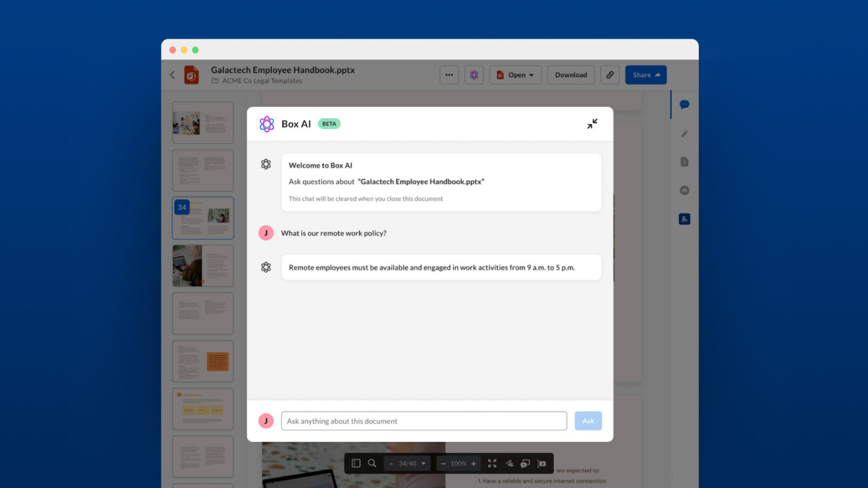Click the question 'What is our remote work policy?'
The width and height of the screenshot is (868, 488).
click(334, 233)
